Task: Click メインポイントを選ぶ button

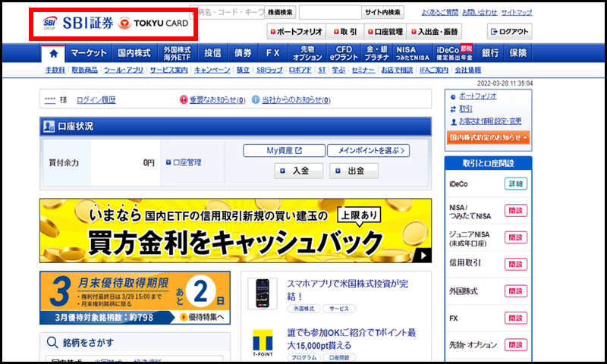Action: tap(368, 151)
